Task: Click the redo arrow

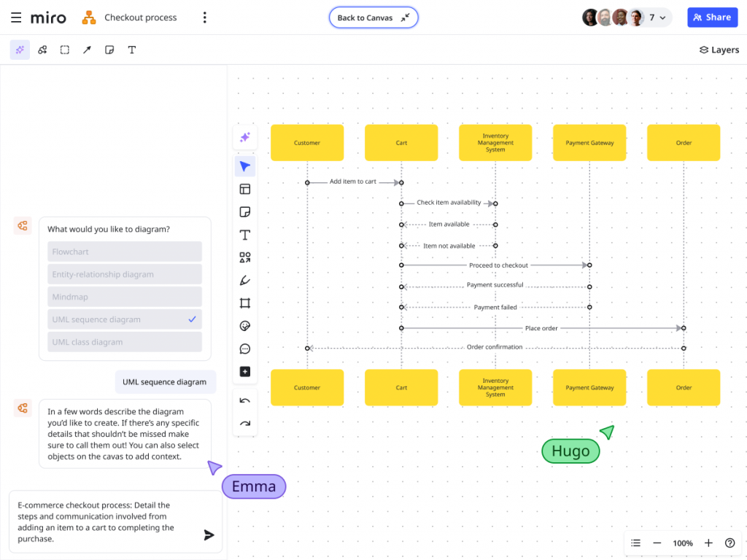Action: point(245,423)
